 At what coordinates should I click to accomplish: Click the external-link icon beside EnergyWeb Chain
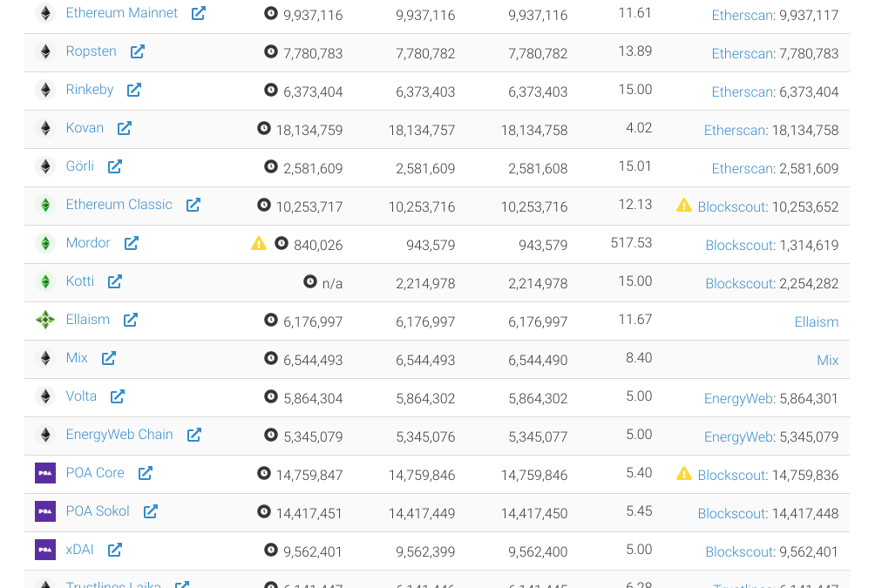click(193, 435)
